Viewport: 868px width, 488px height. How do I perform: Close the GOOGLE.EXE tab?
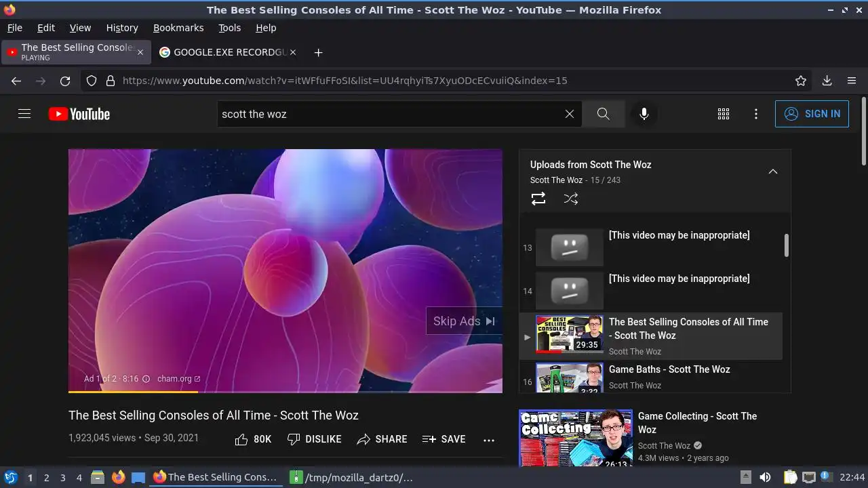click(x=293, y=52)
